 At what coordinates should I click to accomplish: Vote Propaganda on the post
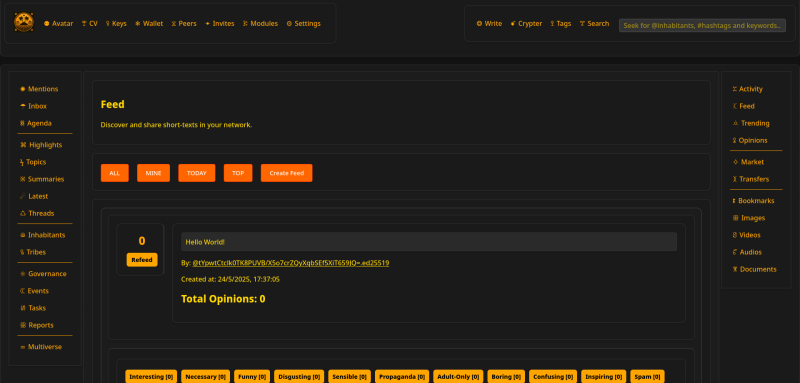click(402, 377)
